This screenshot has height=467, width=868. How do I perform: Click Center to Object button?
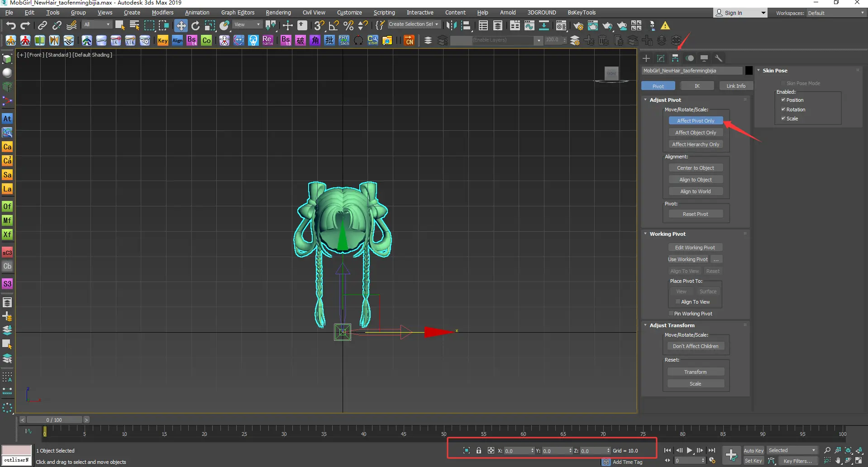point(696,168)
